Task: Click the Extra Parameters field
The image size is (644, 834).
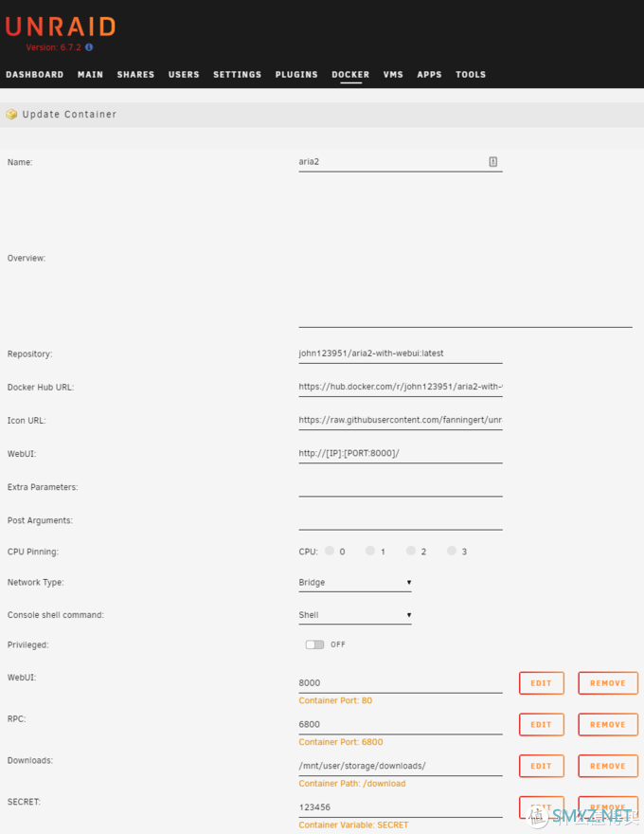Action: [x=400, y=487]
